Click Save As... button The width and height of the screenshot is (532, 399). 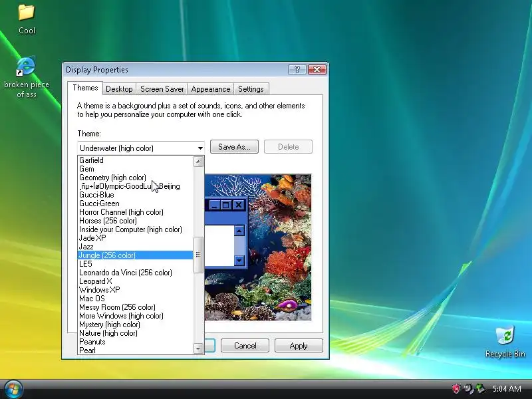[234, 147]
